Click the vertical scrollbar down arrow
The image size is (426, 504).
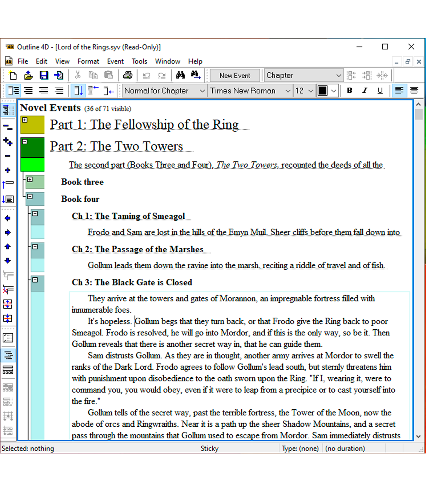tap(418, 436)
